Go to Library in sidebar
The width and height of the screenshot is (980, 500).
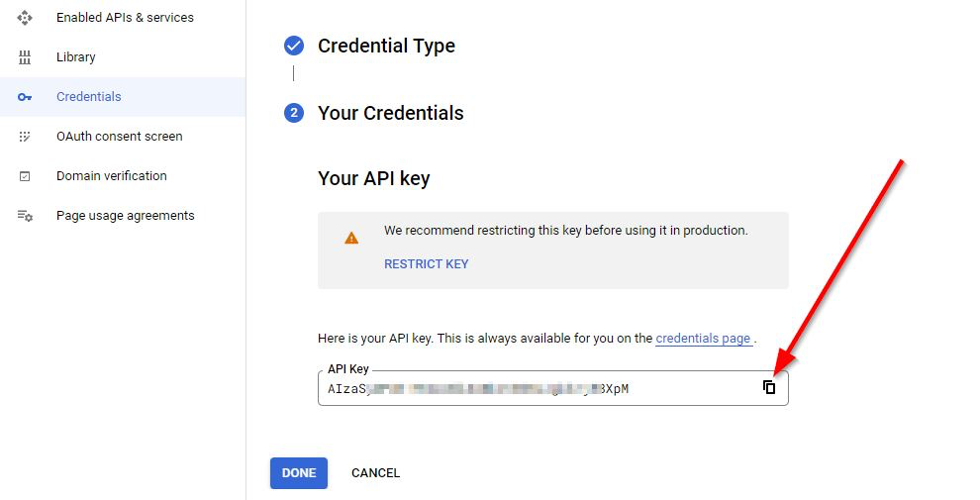[76, 57]
